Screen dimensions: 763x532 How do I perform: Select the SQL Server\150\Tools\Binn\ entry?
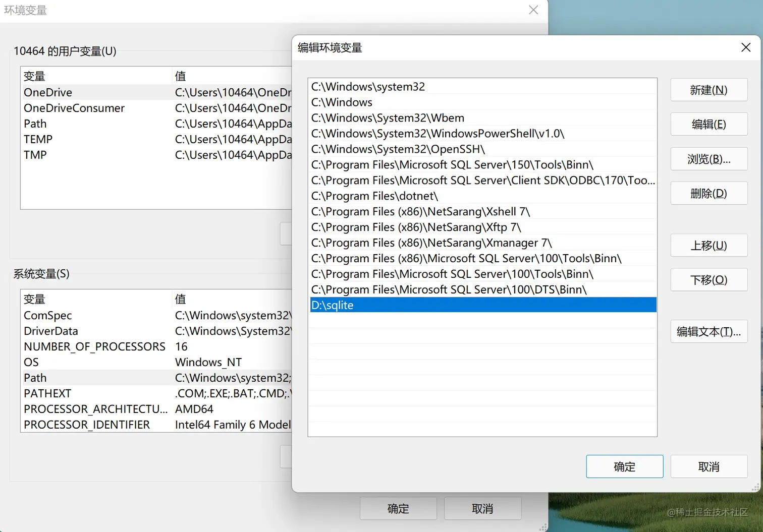pos(483,165)
